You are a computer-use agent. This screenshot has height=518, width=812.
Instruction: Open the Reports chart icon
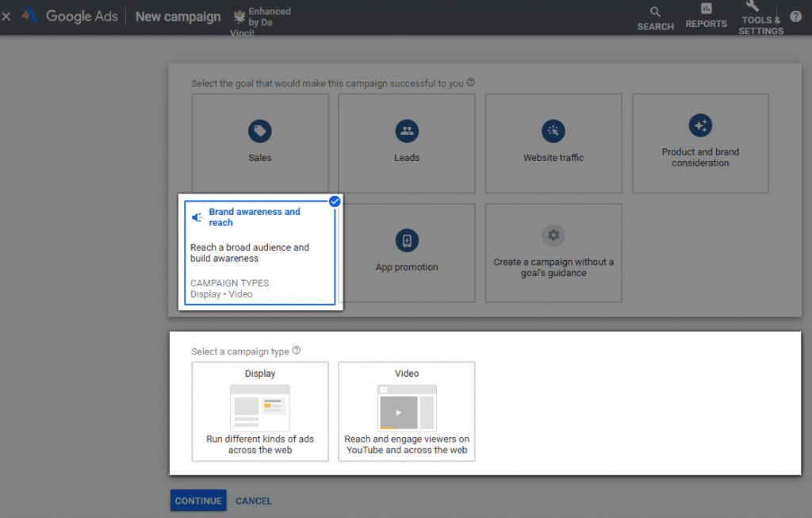coord(706,9)
